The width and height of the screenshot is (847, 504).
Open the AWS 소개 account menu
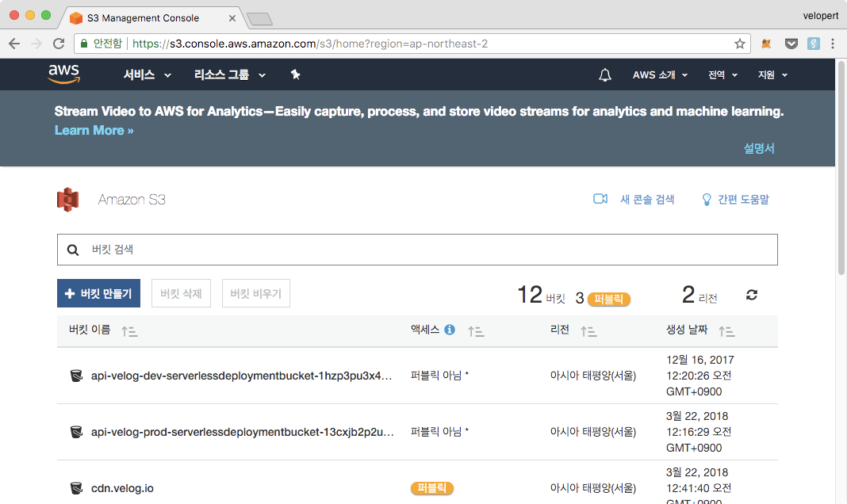(660, 75)
